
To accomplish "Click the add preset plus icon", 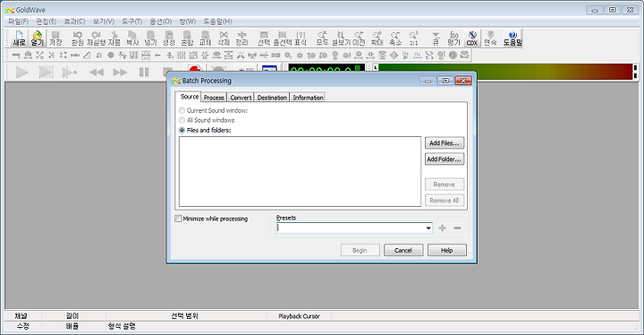I will [x=443, y=228].
